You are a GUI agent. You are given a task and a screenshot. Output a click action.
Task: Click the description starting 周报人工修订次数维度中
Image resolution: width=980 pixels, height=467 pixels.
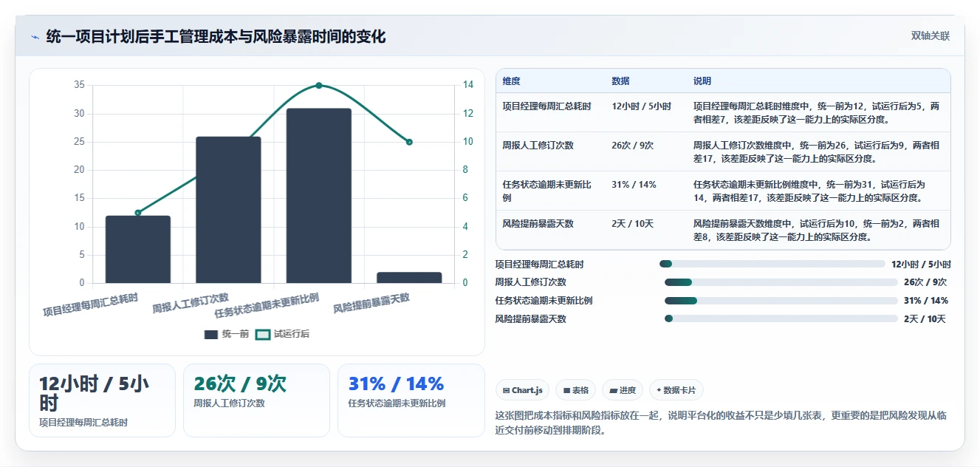point(816,151)
